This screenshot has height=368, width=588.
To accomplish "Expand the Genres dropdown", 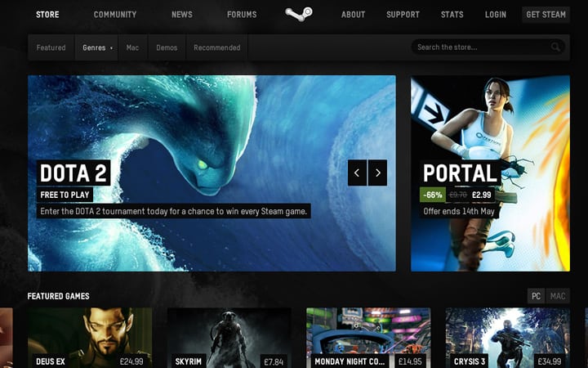I will 96,47.
